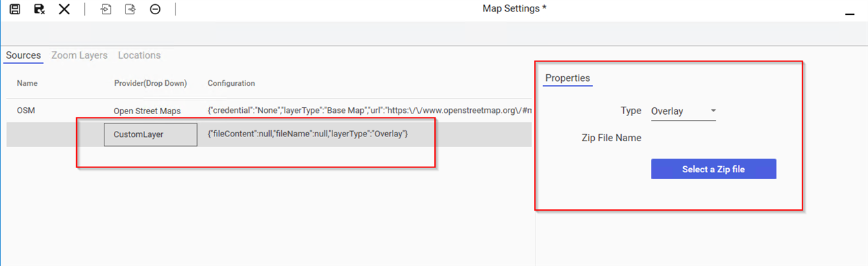Click the Open Street Maps provider cell
868x266 pixels.
(x=147, y=111)
